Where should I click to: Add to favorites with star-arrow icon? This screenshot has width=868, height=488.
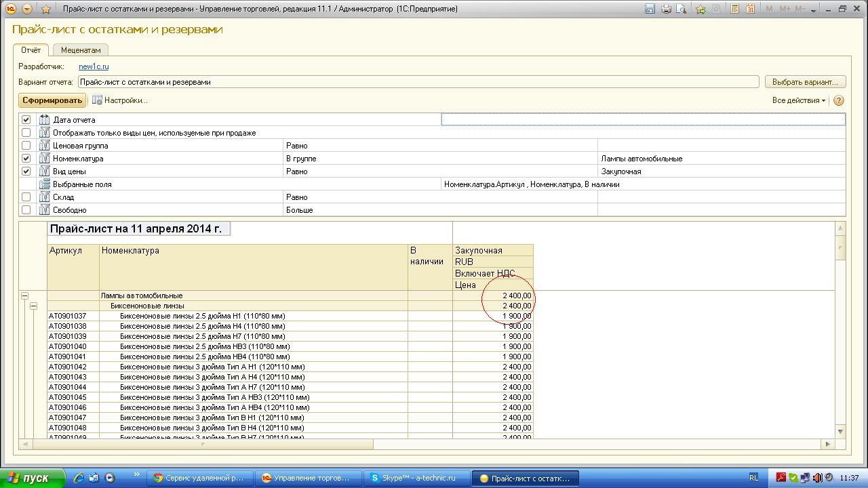coord(701,9)
